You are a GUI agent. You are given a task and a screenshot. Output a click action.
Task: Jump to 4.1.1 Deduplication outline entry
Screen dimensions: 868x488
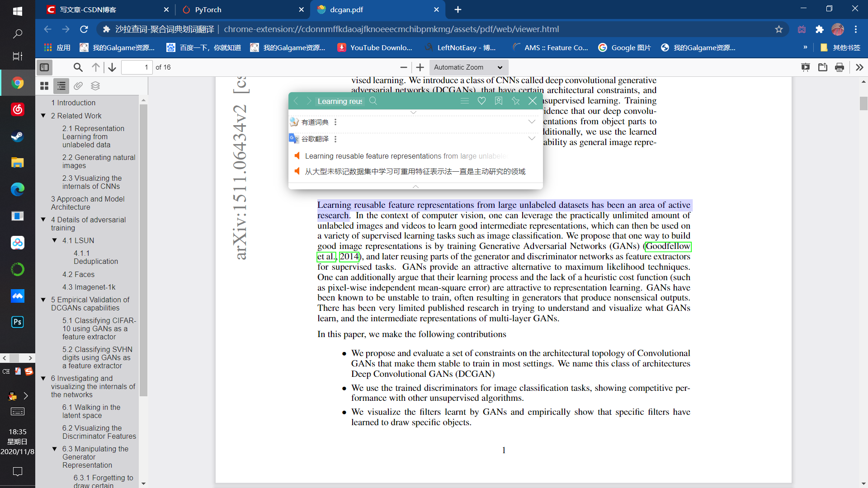[96, 257]
